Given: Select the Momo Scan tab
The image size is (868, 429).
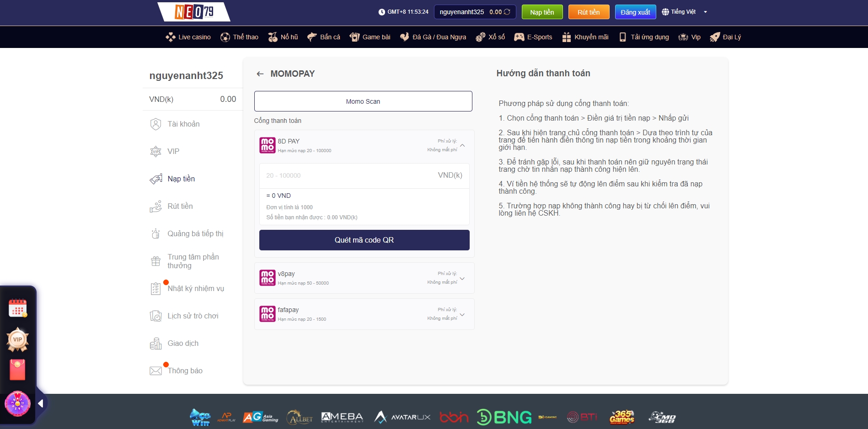Looking at the screenshot, I should (363, 101).
